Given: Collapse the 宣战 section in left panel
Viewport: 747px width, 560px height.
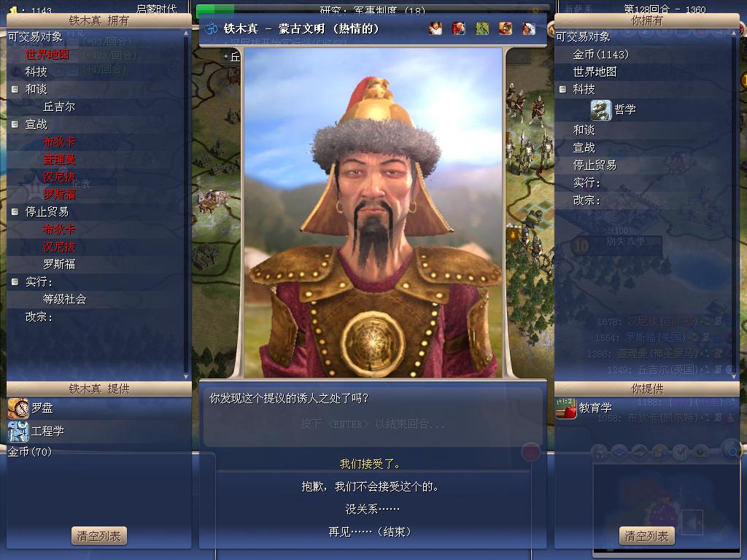Looking at the screenshot, I should point(15,124).
